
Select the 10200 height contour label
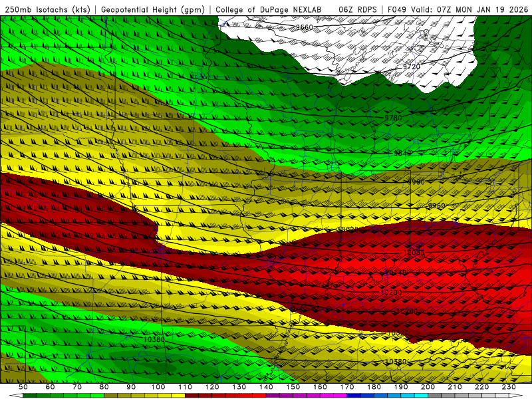(391, 292)
